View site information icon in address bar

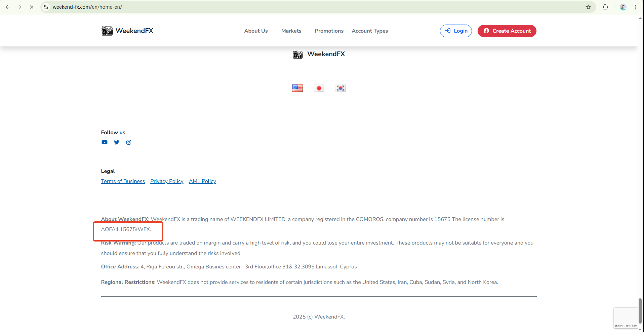pyautogui.click(x=46, y=7)
